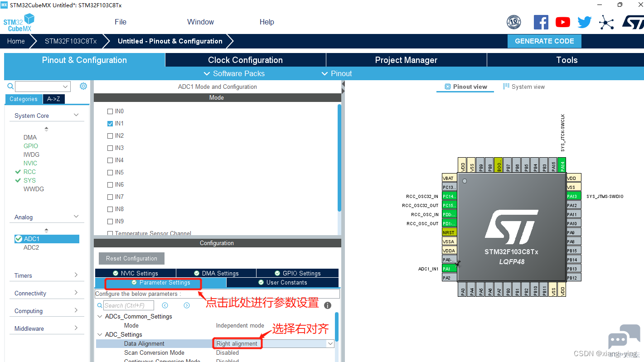Enable the IN5 channel checkbox
Image resolution: width=644 pixels, height=362 pixels.
(x=110, y=173)
